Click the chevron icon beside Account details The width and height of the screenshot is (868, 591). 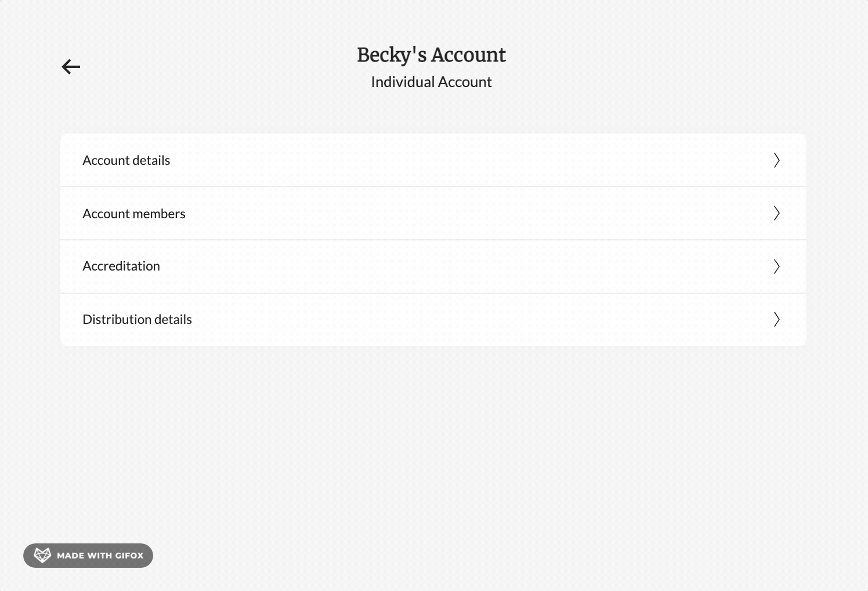click(x=776, y=160)
